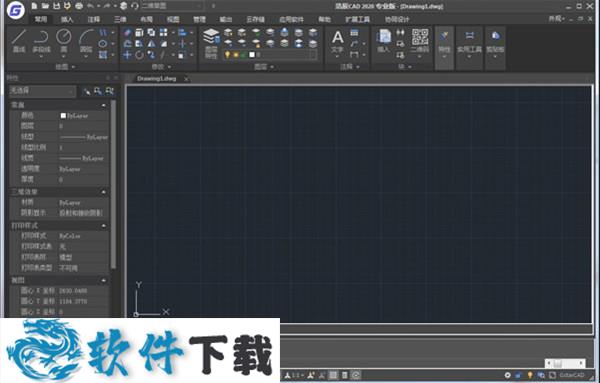Click the settings gear icon in status bar
This screenshot has width=600, height=383.
[507, 375]
